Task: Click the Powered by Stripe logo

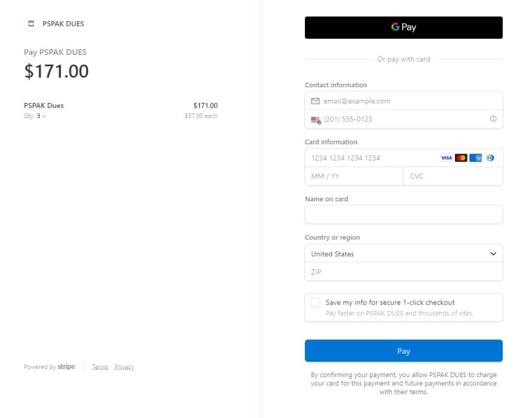Action: coord(49,367)
